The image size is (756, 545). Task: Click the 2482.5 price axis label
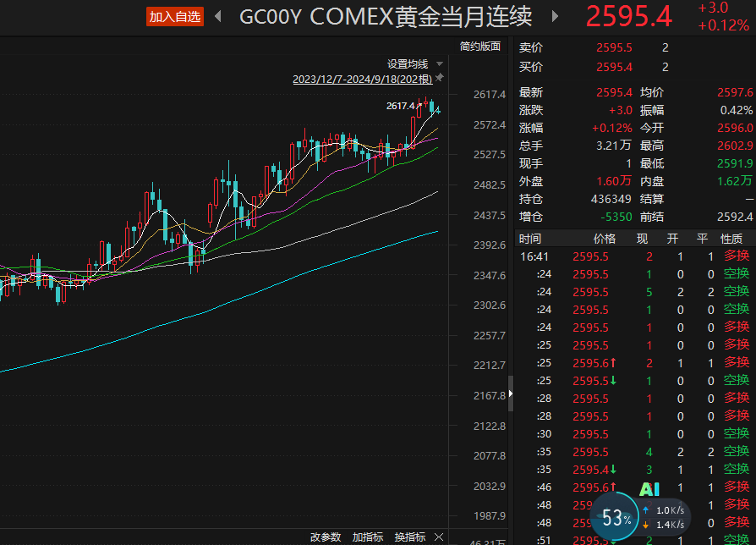tap(490, 185)
